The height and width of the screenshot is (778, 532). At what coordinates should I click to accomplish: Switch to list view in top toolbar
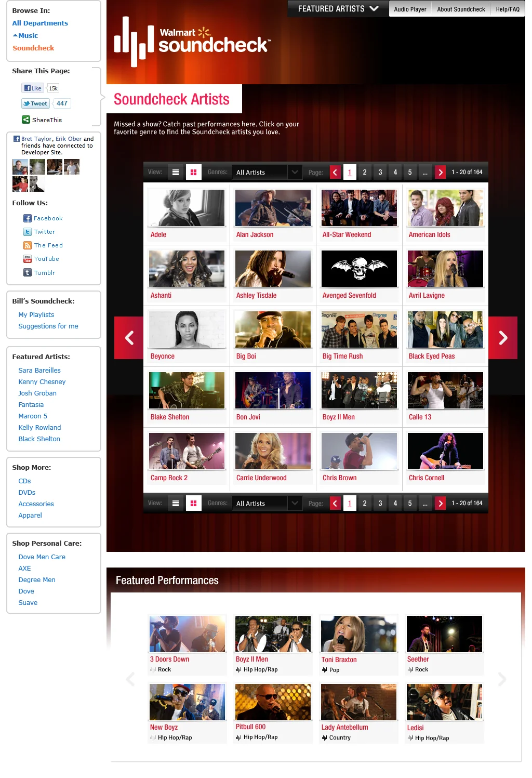point(176,172)
